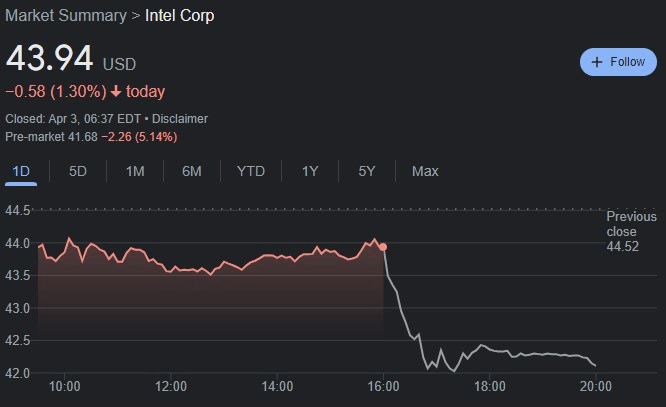Select the 1D time range tab
The height and width of the screenshot is (407, 666).
[x=21, y=171]
